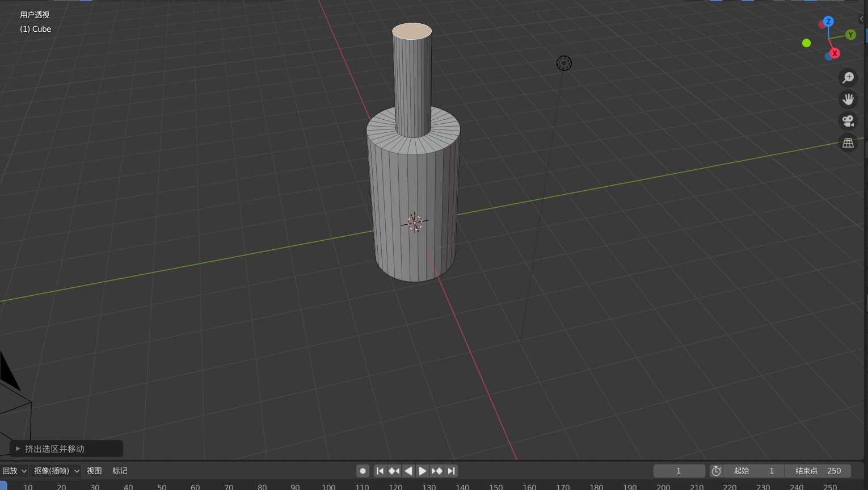Toggle the preview range clock icon

point(717,471)
